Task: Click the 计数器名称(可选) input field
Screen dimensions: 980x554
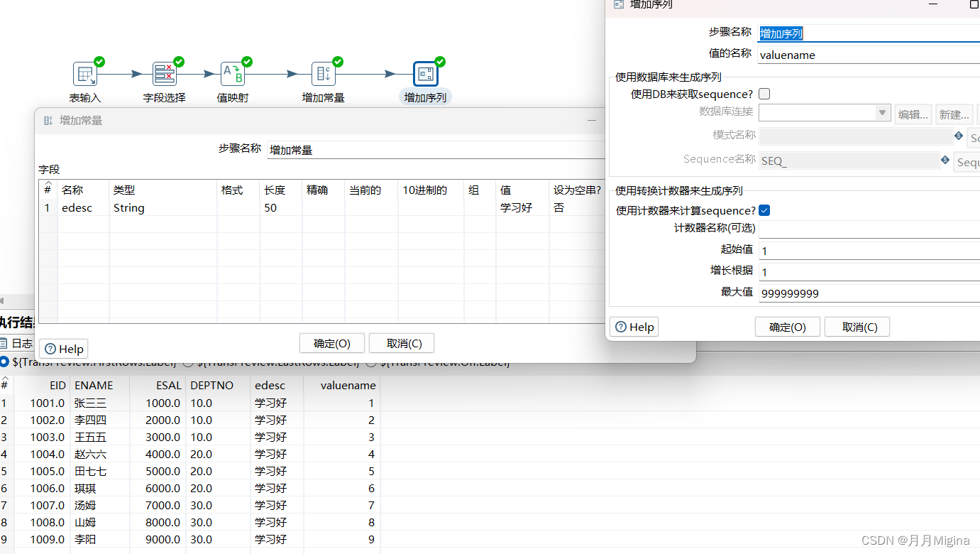Action: 869,229
